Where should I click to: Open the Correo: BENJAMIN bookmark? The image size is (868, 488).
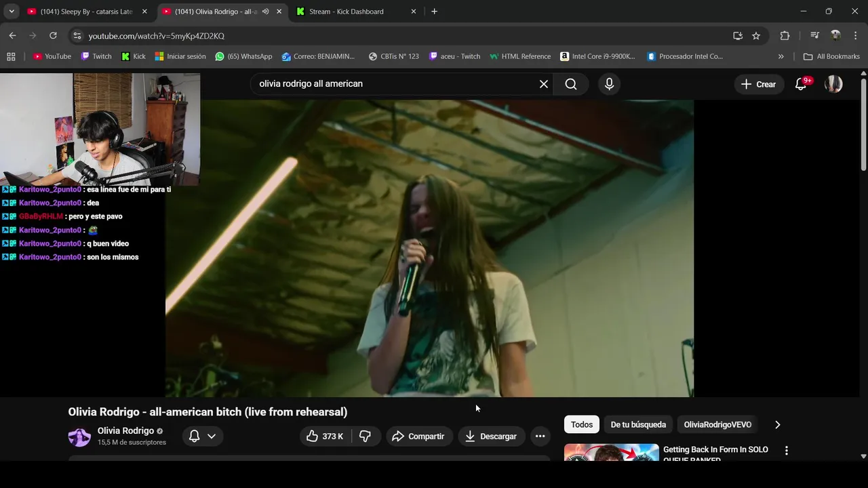click(x=318, y=56)
